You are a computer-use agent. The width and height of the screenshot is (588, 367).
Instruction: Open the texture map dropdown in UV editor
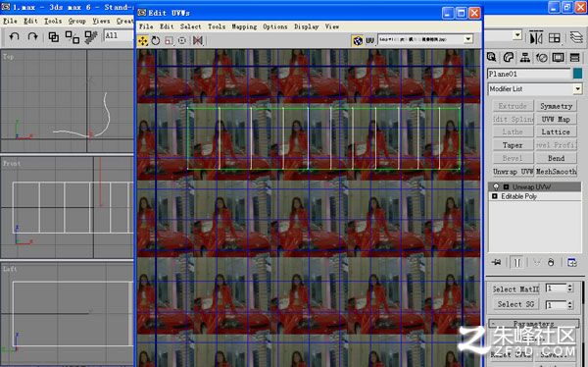point(468,39)
